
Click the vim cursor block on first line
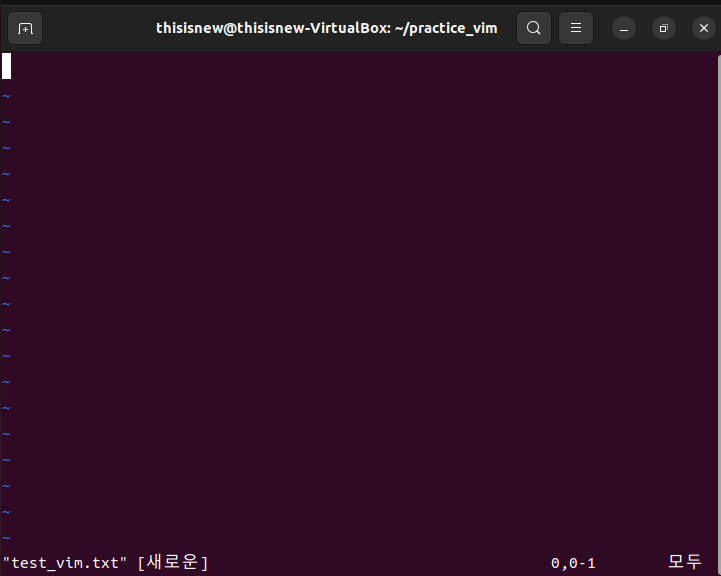point(6,66)
